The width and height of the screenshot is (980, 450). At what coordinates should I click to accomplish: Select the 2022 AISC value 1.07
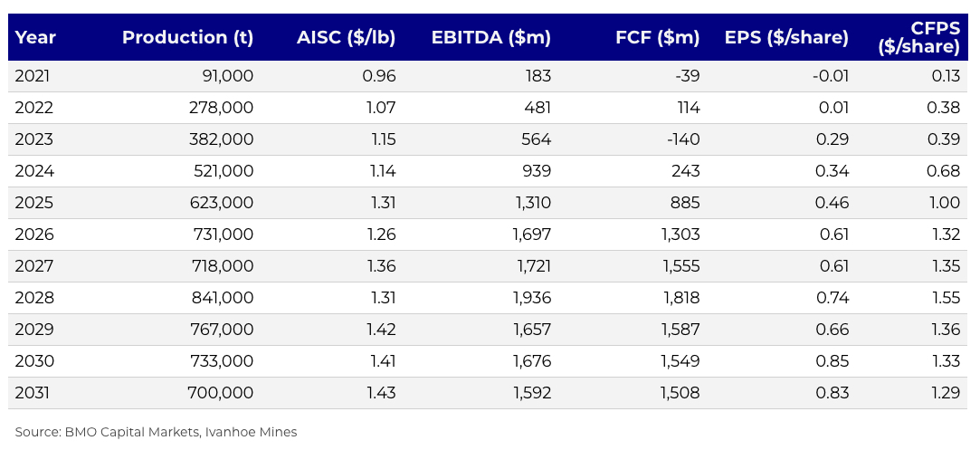click(378, 108)
